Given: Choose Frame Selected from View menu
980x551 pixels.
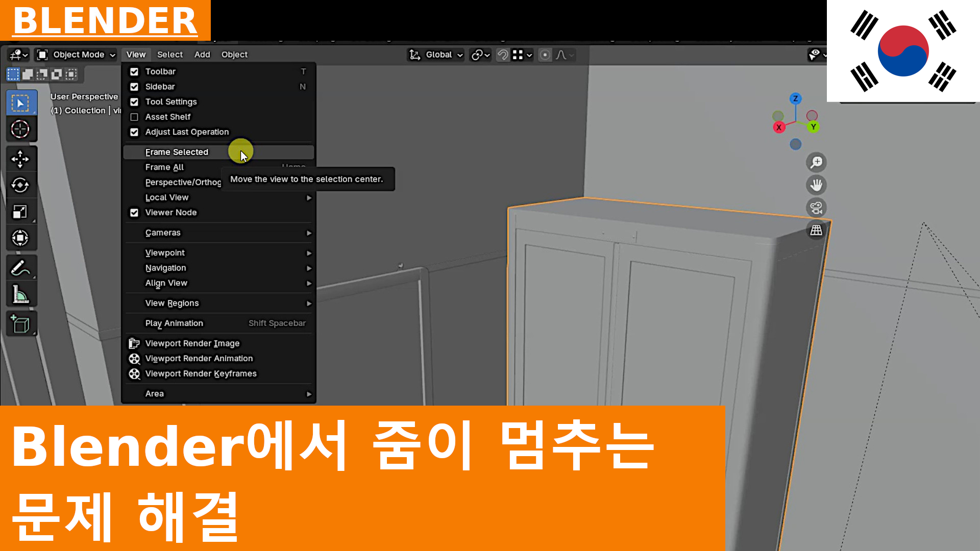Looking at the screenshot, I should point(218,152).
